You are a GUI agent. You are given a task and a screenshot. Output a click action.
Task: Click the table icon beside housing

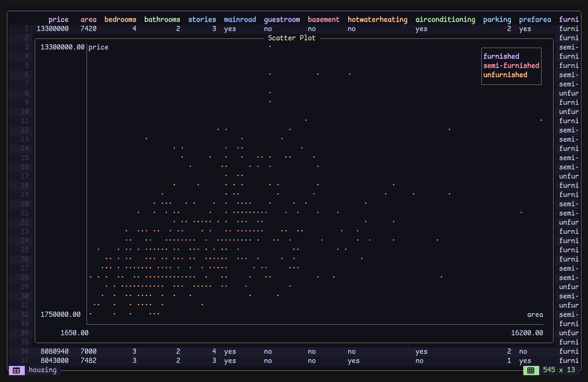(16, 370)
